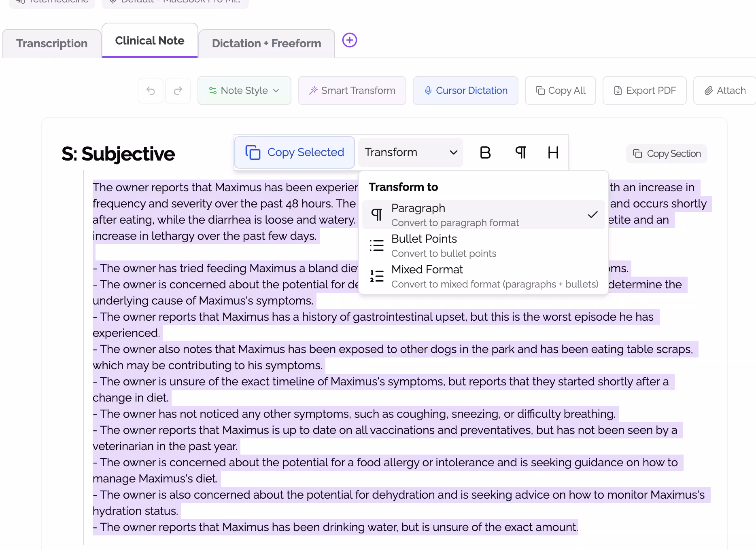Image resolution: width=756 pixels, height=550 pixels.
Task: Click Copy All button
Action: tap(560, 91)
